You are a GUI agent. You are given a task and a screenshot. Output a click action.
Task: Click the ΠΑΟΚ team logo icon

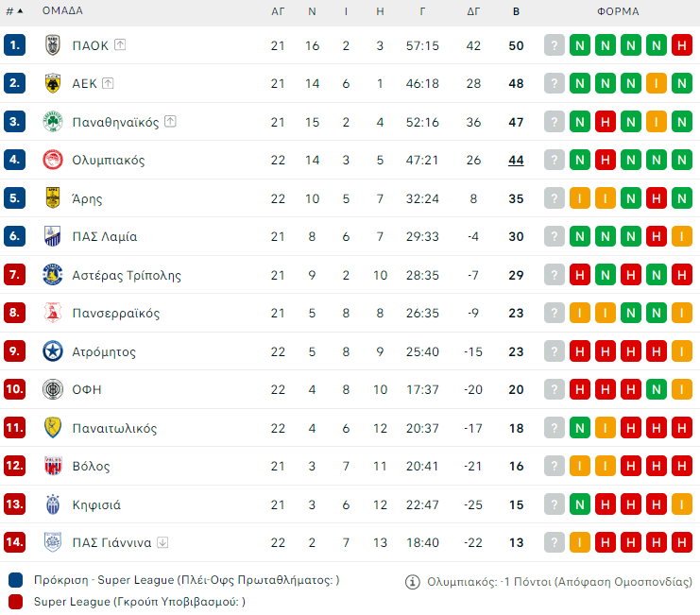[x=53, y=45]
